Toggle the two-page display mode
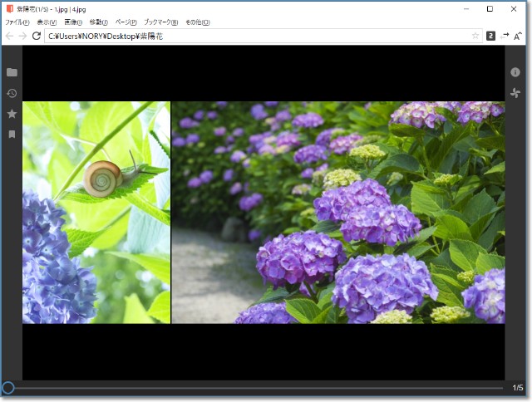Screen dimensions: 532x402 click(490, 37)
